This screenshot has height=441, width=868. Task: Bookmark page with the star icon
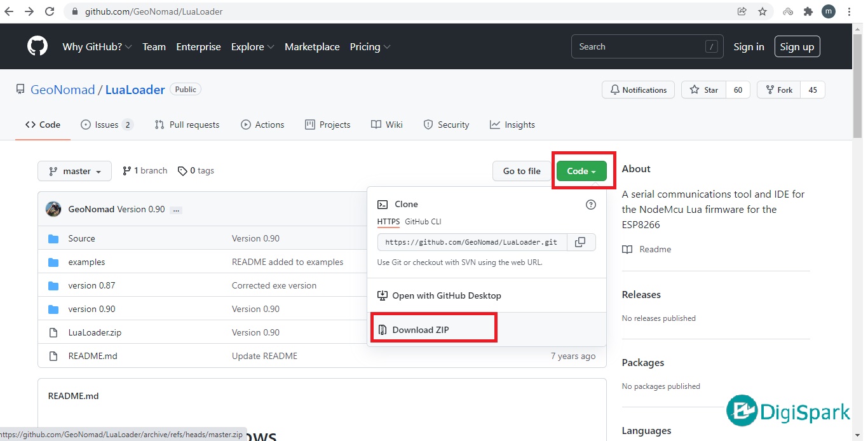coord(762,11)
